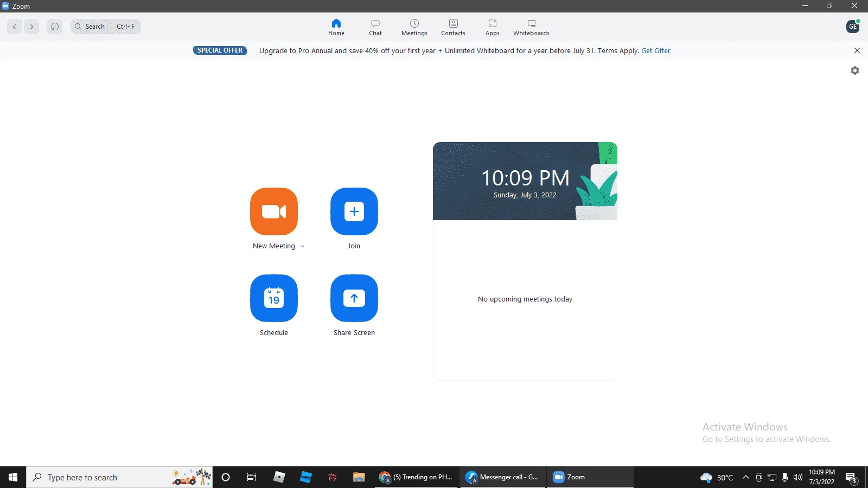The height and width of the screenshot is (488, 868).
Task: Open the white tilted-square taskbar app
Action: [279, 477]
